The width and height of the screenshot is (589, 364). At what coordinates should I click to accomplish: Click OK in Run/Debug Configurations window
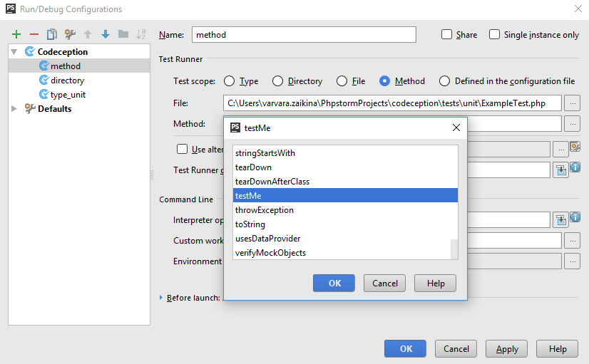[405, 349]
